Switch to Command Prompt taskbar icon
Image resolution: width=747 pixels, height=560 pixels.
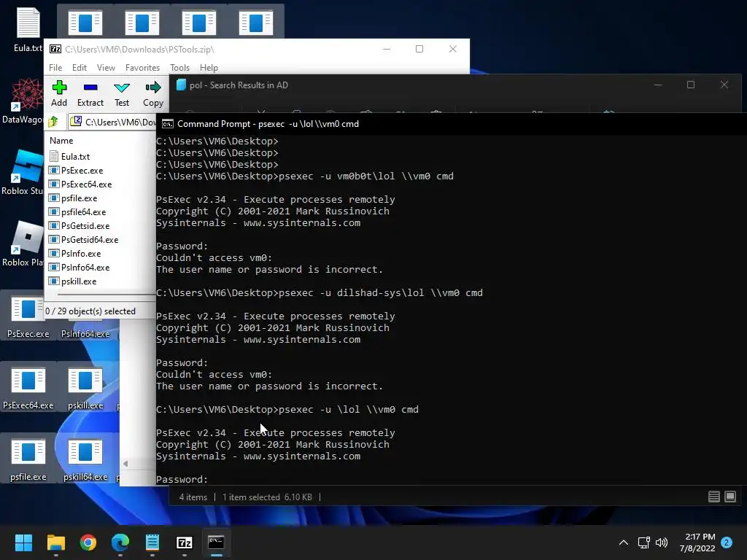click(216, 542)
